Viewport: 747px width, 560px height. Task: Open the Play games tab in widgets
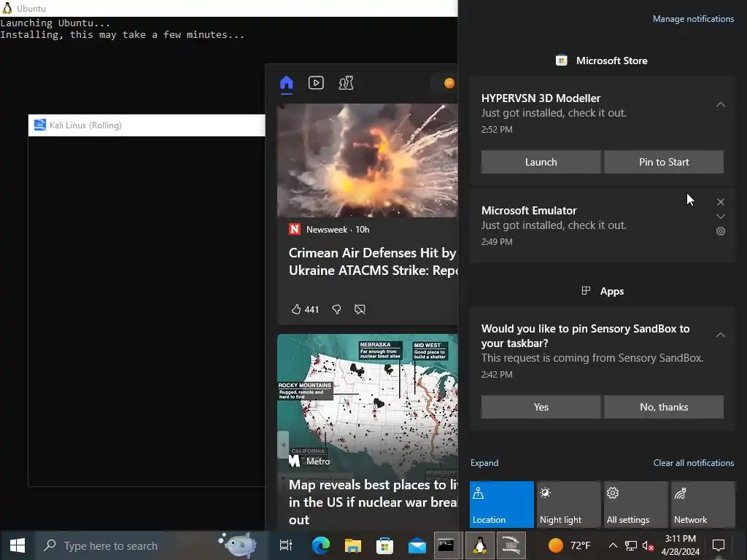(x=346, y=83)
